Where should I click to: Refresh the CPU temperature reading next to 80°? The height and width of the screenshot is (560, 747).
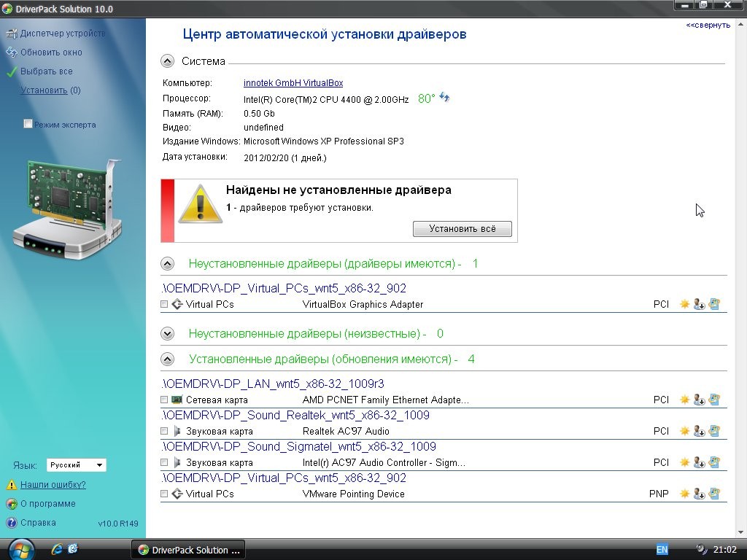pyautogui.click(x=444, y=97)
